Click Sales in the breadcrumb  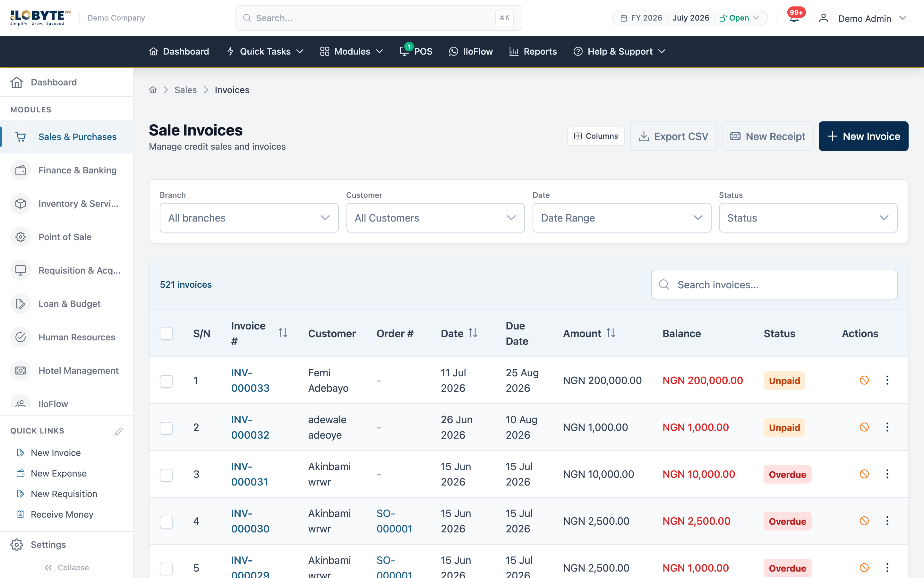(x=185, y=90)
